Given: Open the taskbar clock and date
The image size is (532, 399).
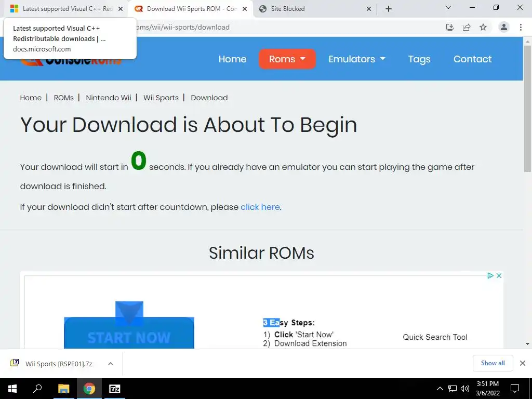Looking at the screenshot, I should click(487, 389).
